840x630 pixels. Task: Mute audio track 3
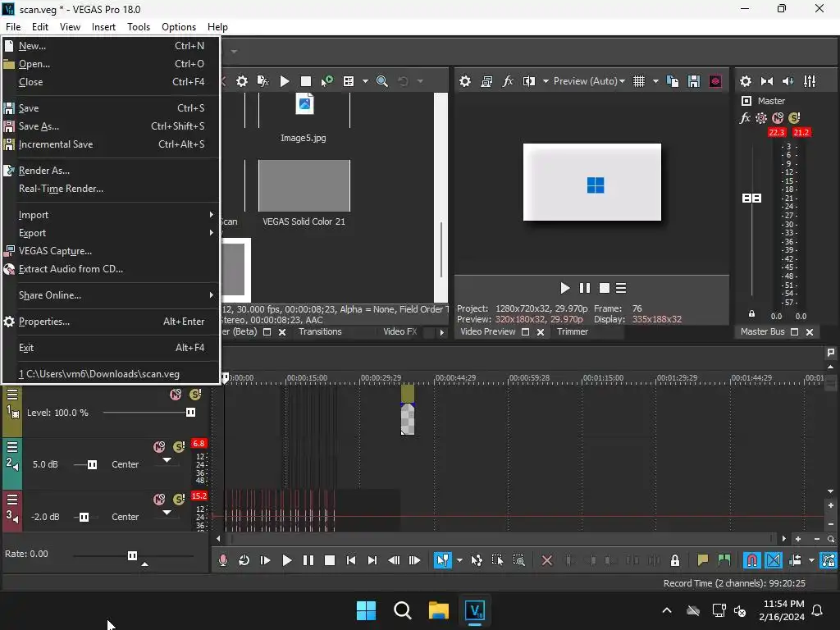(x=159, y=500)
